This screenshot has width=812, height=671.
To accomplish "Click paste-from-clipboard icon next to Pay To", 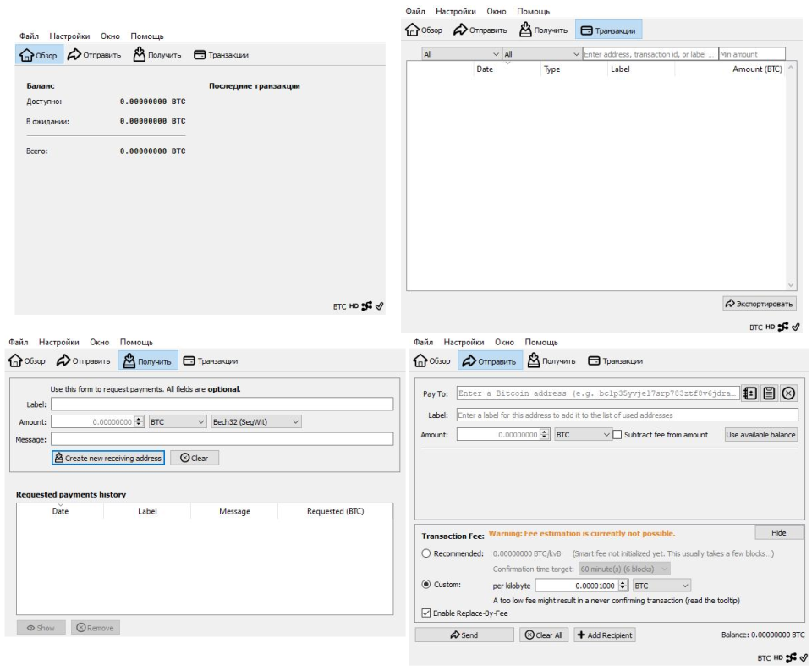I will tap(770, 394).
